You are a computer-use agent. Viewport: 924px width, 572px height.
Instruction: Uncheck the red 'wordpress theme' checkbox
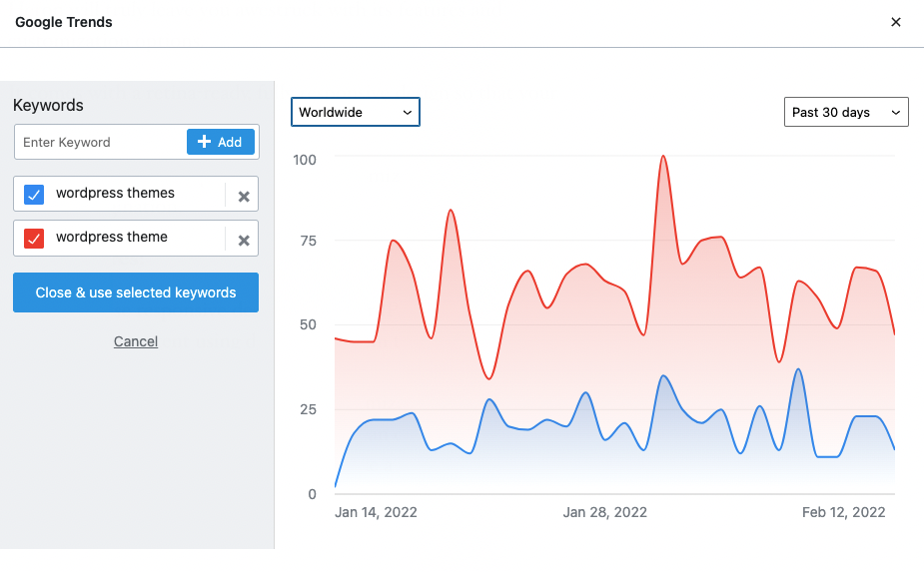click(34, 239)
